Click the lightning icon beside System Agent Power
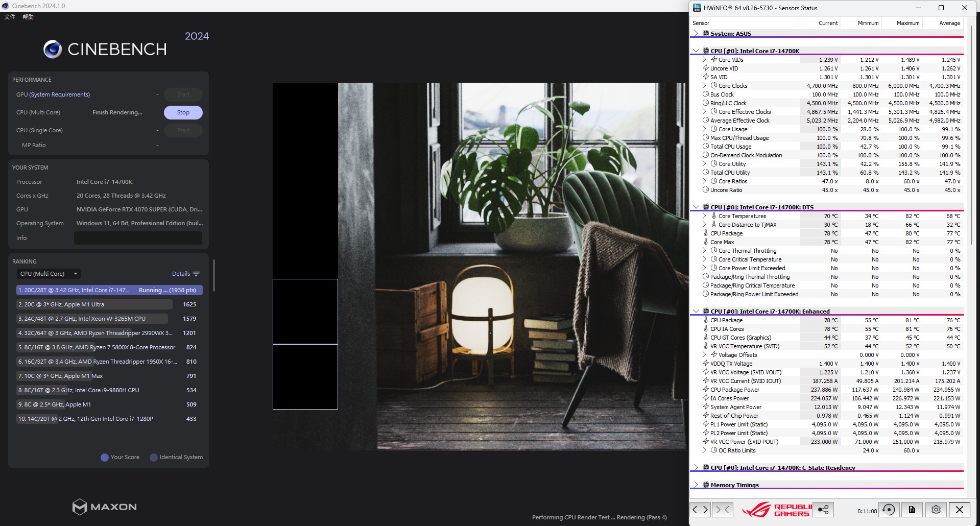The width and height of the screenshot is (980, 526). (x=706, y=407)
